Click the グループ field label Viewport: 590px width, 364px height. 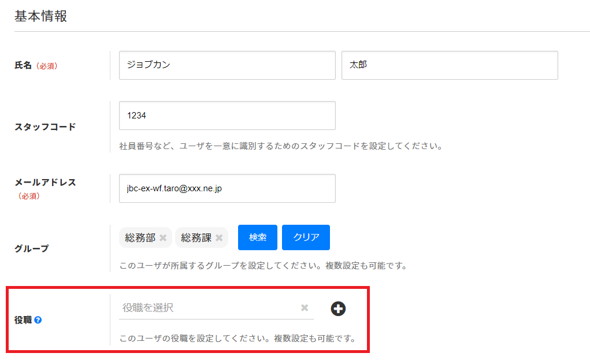32,248
